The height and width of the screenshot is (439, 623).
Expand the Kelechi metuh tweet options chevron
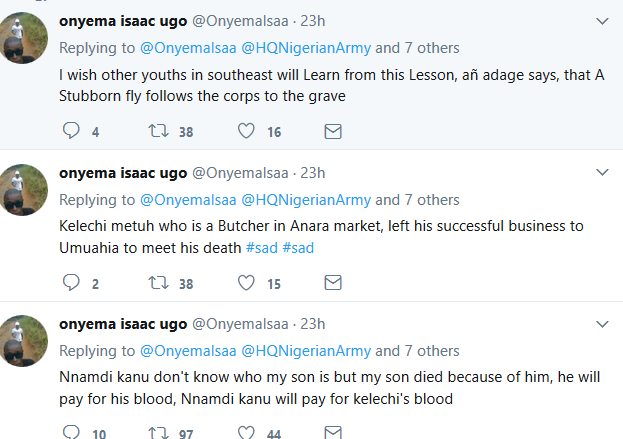click(x=602, y=173)
